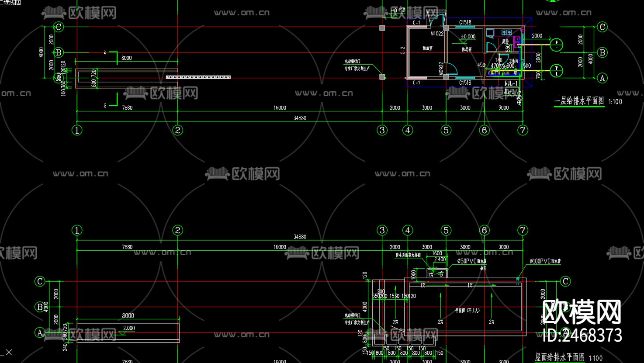Click axis bubble 5 under first-floor plan
Screen dimensions: 644x363
[446, 130]
